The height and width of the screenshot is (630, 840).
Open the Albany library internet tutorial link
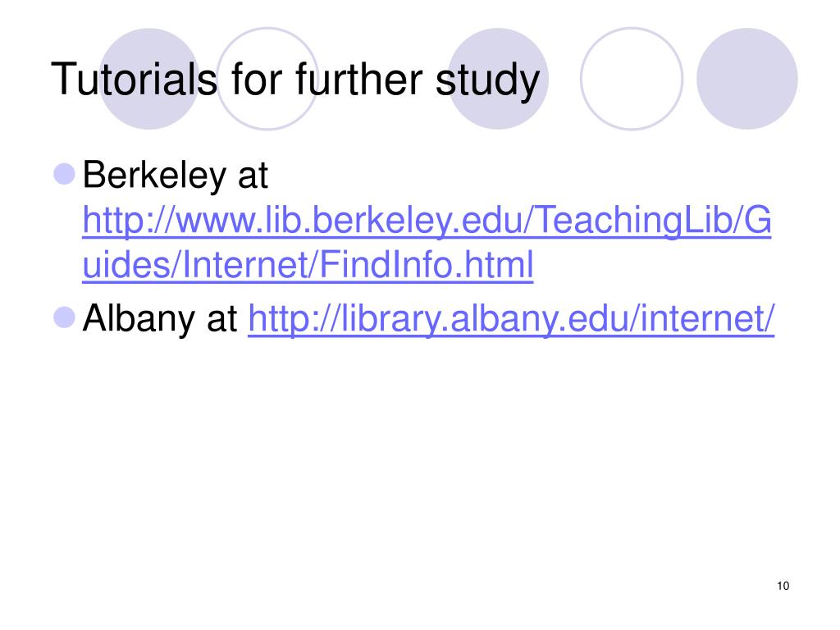[x=510, y=319]
